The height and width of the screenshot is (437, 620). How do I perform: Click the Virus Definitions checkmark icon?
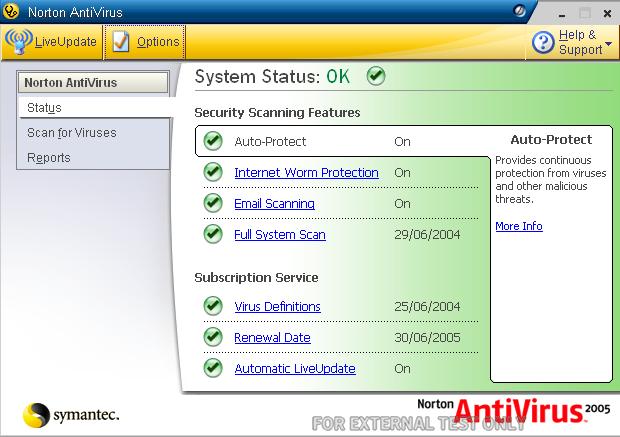click(213, 306)
